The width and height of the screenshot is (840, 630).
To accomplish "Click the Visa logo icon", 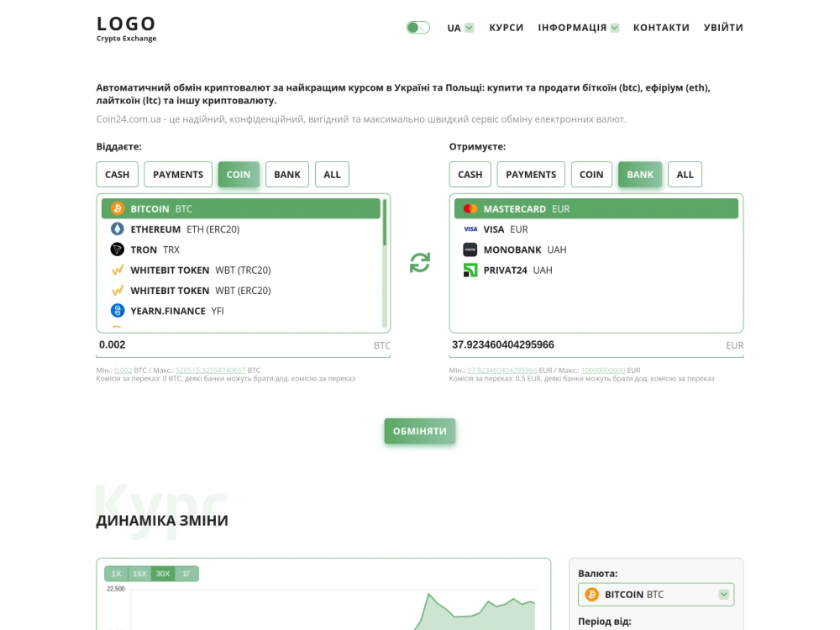I will click(x=470, y=228).
